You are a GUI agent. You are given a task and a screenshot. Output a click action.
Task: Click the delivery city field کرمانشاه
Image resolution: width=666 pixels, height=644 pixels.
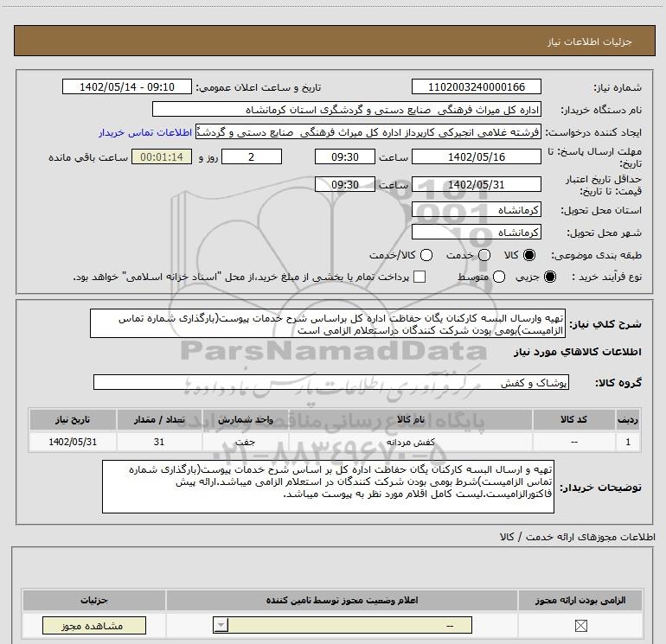pyautogui.click(x=476, y=232)
